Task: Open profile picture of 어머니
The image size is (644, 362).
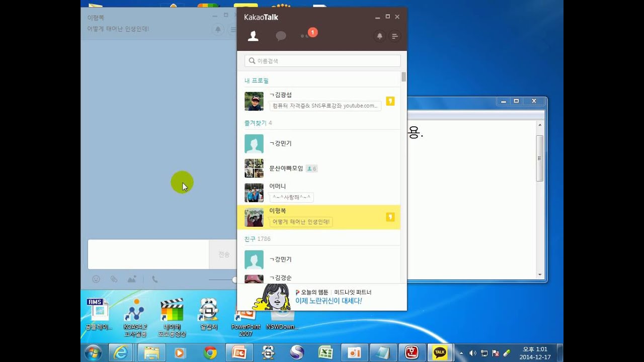Action: point(254,193)
